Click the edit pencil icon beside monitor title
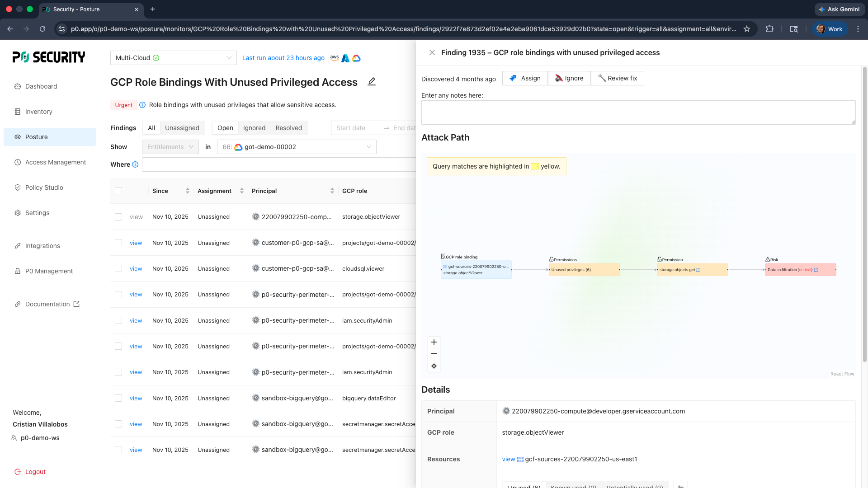This screenshot has width=868, height=488. 372,82
